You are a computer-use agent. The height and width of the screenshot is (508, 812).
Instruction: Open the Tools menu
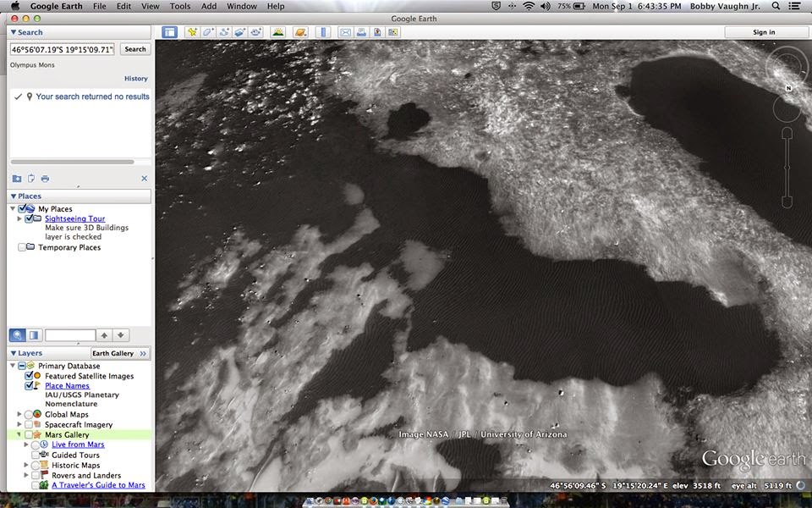(179, 6)
